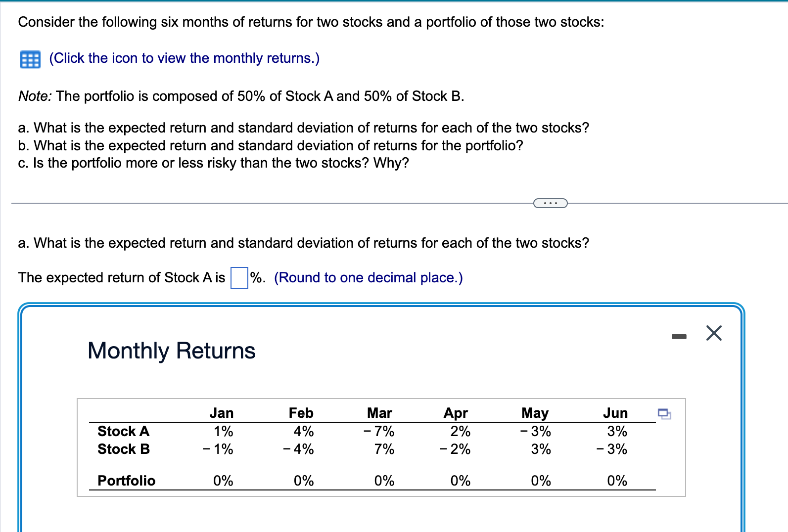The height and width of the screenshot is (532, 788).
Task: Click the X icon to close Monthly Returns
Action: click(x=713, y=333)
